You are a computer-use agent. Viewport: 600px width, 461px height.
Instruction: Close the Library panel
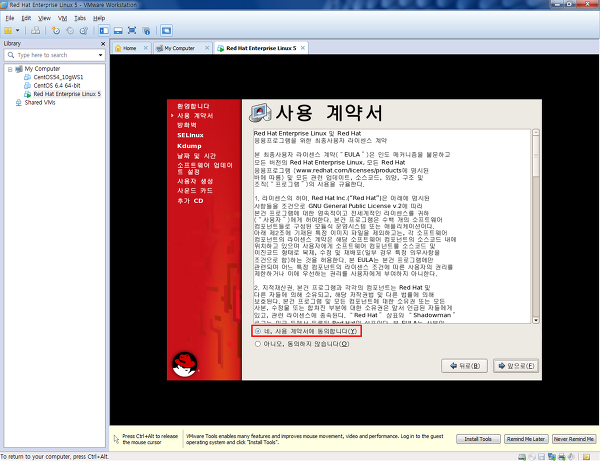point(103,44)
